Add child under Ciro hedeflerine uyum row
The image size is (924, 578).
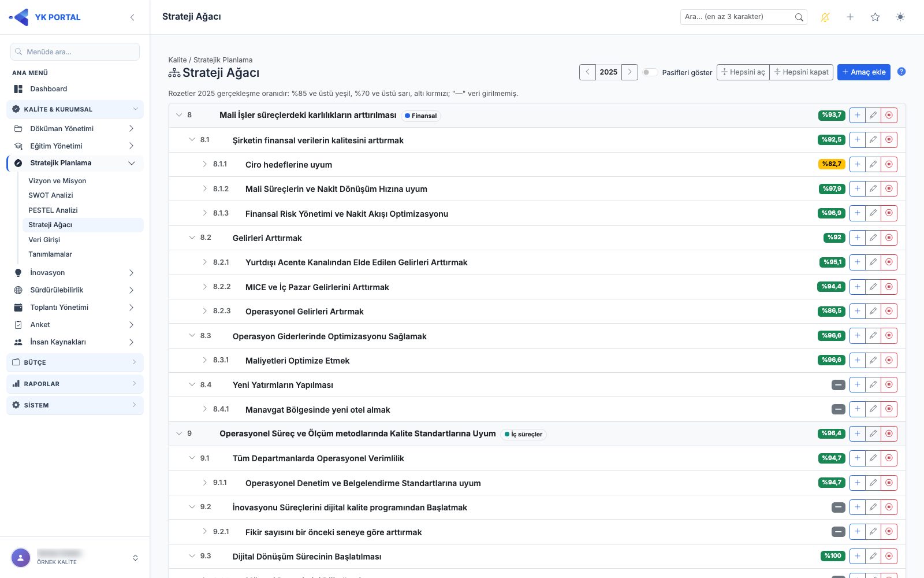[x=858, y=165]
